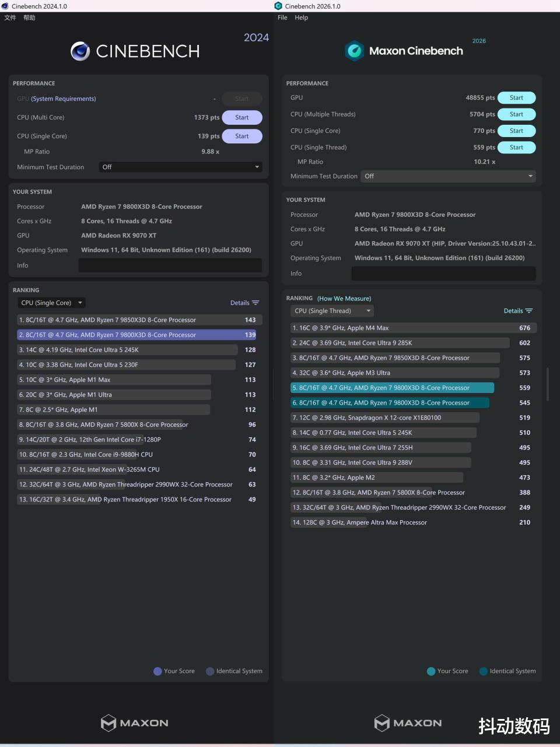Open the CPU (Single Core) ranking dropdown
Viewport: 560px width, 747px height.
coord(51,303)
